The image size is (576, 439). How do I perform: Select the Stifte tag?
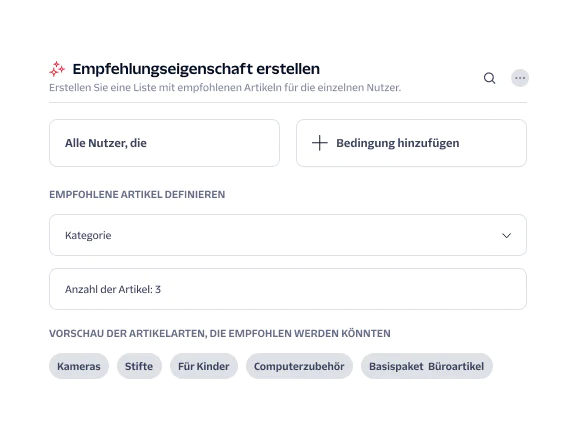[139, 366]
